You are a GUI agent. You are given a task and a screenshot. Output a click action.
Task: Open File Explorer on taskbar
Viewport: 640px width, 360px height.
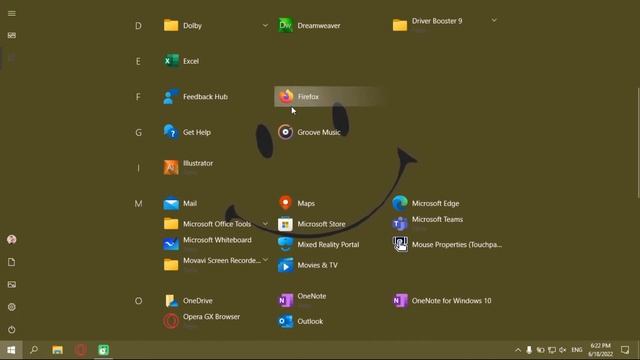click(58, 350)
